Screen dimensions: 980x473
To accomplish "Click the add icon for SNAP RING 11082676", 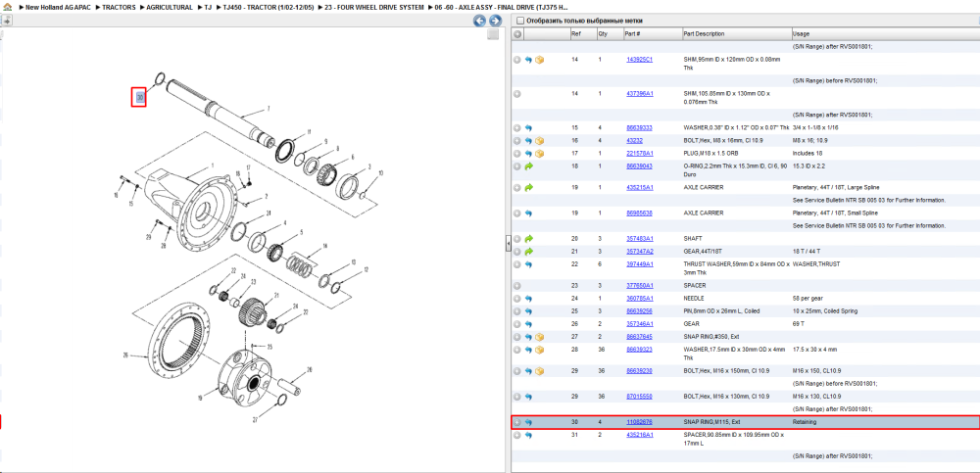I will 516,422.
